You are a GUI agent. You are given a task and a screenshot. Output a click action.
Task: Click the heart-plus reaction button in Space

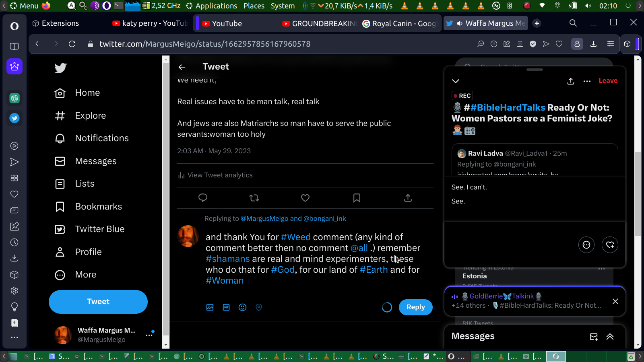pyautogui.click(x=610, y=245)
